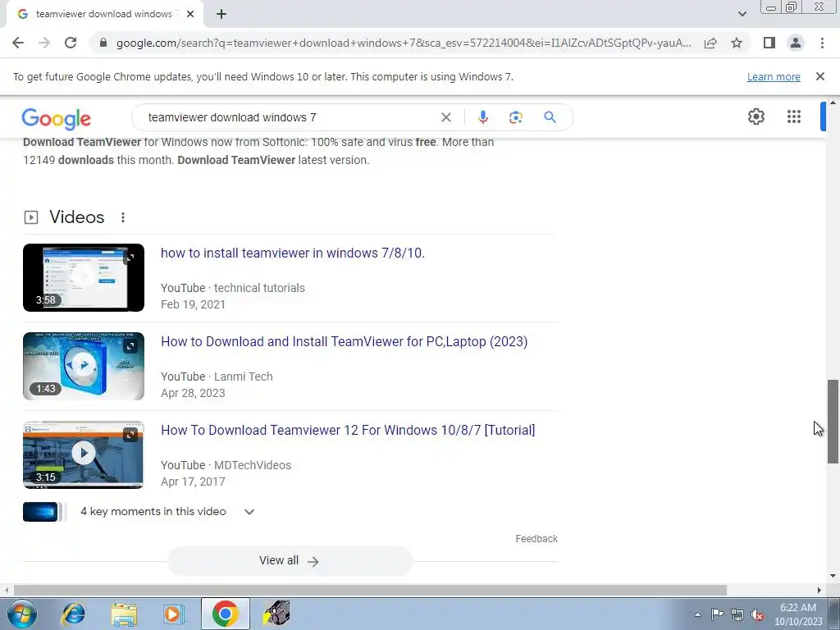
Task: Play the 3:15 MDTechVideos video thumbnail
Action: [84, 454]
